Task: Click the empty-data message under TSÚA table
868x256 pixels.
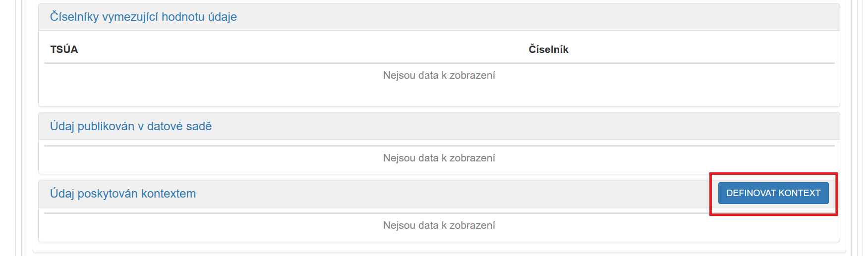Action: tap(439, 75)
